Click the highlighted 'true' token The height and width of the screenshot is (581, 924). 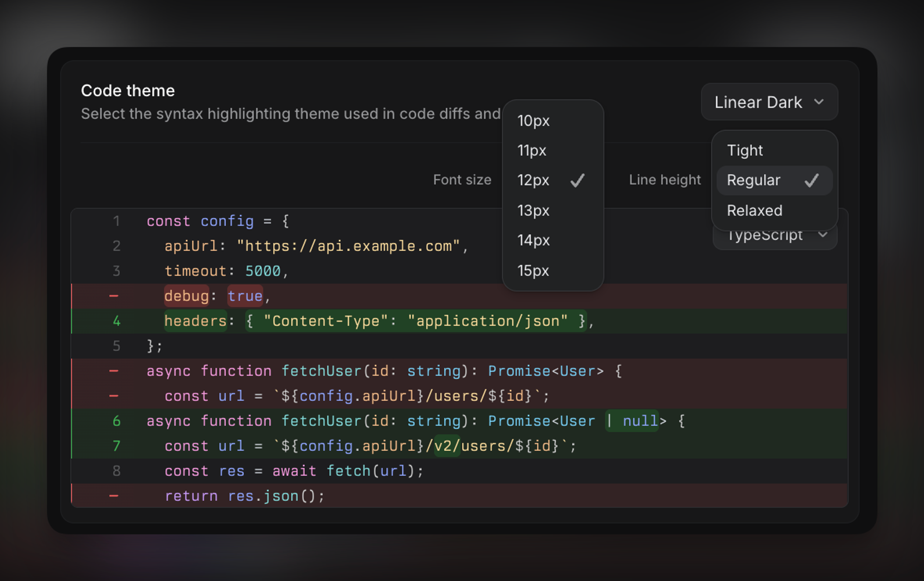tap(245, 296)
